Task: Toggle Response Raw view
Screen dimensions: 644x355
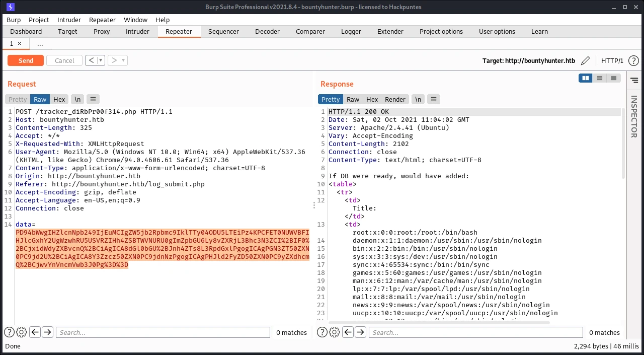Action: point(353,99)
